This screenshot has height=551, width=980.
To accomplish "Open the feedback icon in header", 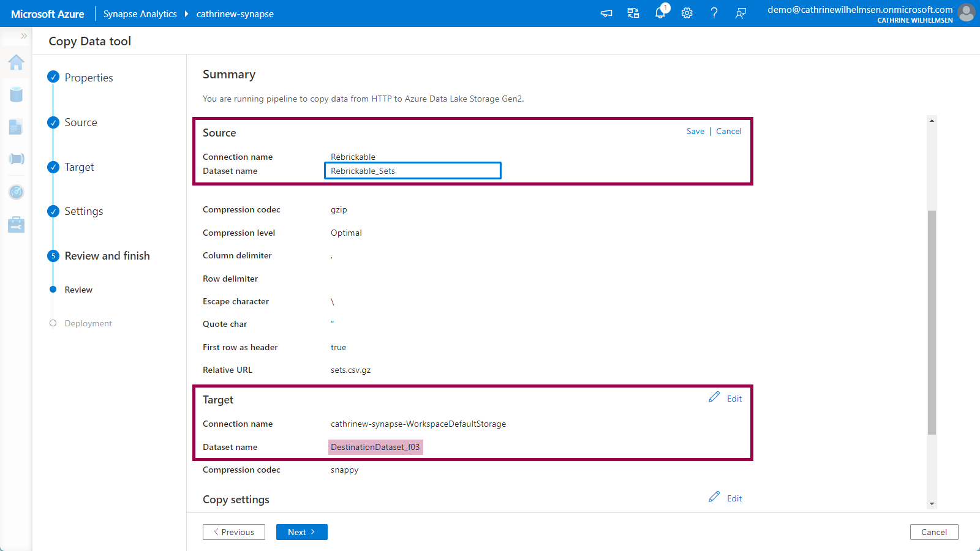I will (x=741, y=13).
